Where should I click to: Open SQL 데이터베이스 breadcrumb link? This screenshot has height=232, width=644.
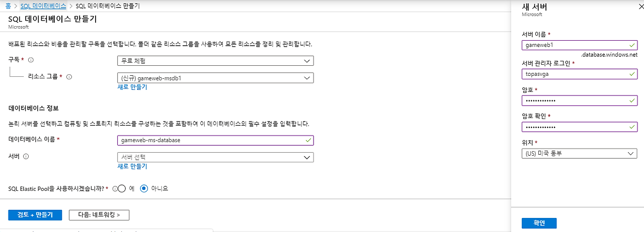pyautogui.click(x=43, y=6)
